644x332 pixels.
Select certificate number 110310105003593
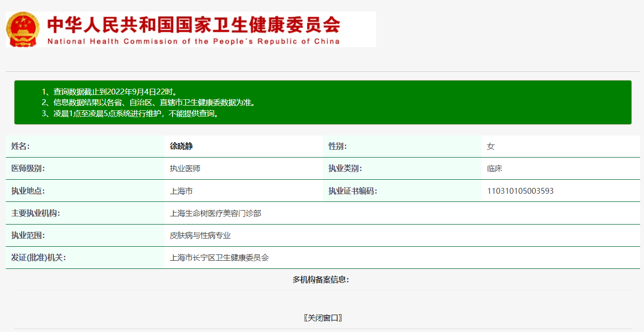point(520,191)
